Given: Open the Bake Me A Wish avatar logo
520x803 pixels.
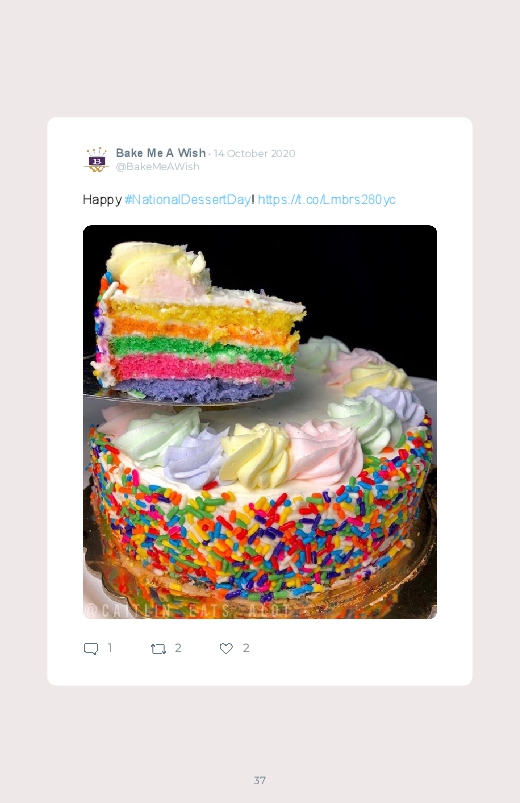Looking at the screenshot, I should coord(96,160).
